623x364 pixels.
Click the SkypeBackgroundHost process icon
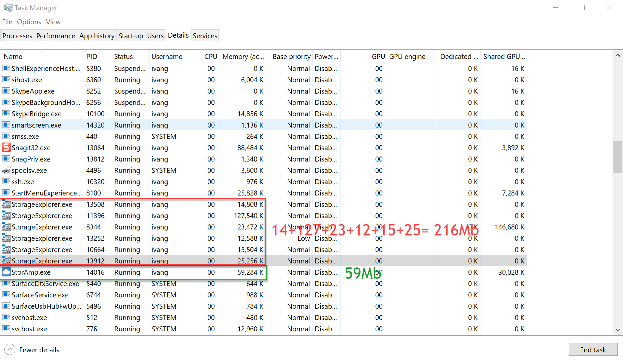click(6, 102)
